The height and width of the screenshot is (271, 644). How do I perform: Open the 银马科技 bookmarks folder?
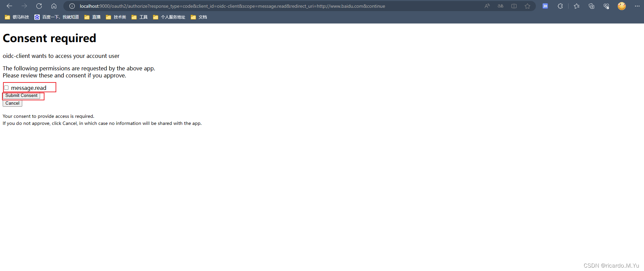[17, 17]
